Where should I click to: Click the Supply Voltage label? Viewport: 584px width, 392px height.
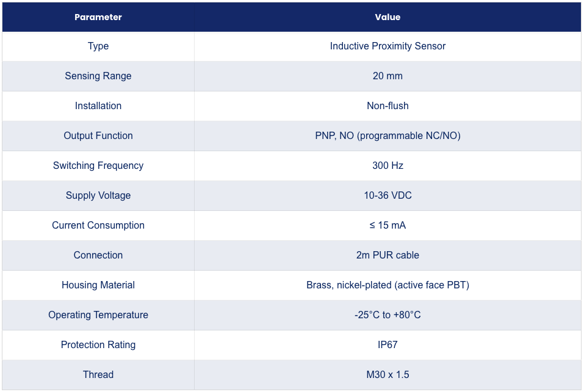click(x=98, y=196)
